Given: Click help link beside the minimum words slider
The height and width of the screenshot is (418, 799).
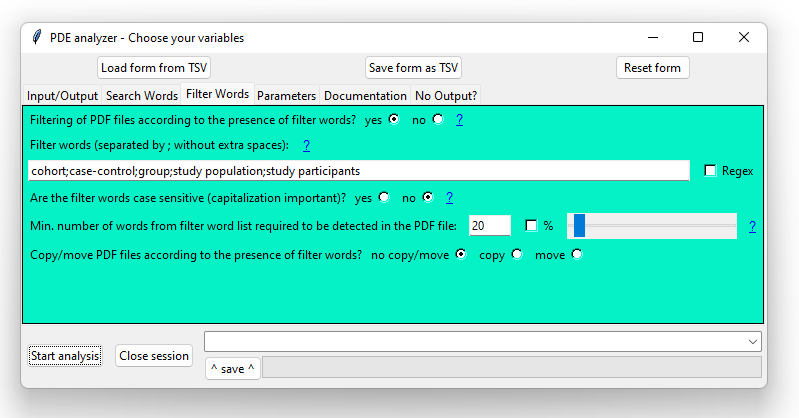Looking at the screenshot, I should tap(751, 226).
